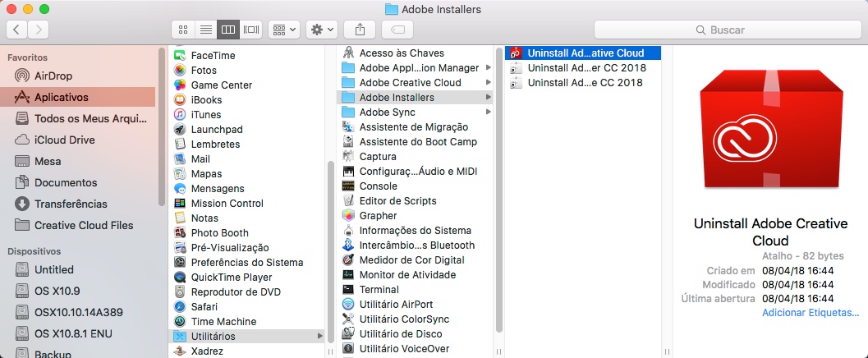Select the iTunes app
The height and width of the screenshot is (358, 868).
point(247,114)
